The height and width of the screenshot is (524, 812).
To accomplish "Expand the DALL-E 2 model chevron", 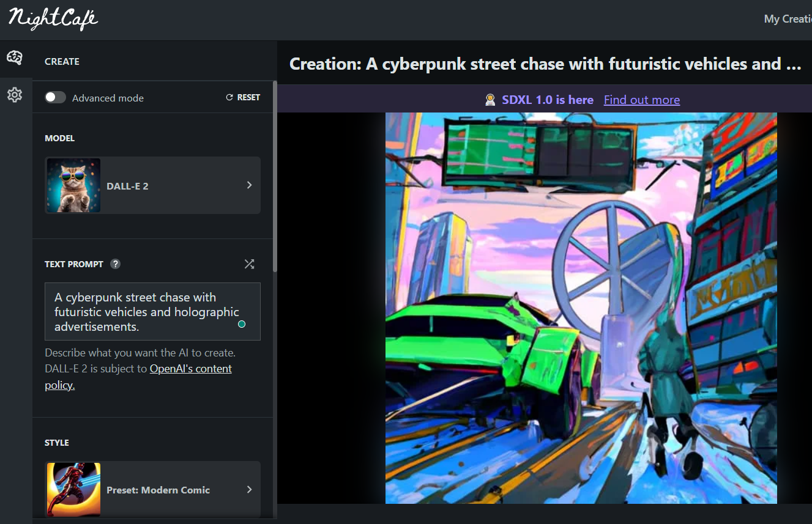I will 249,185.
